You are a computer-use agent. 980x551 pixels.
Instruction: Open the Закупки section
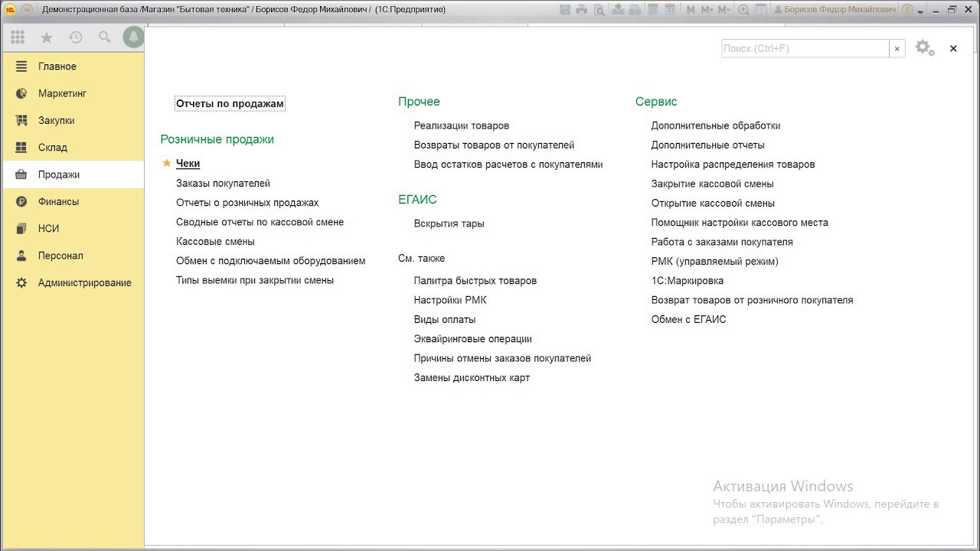click(x=73, y=120)
